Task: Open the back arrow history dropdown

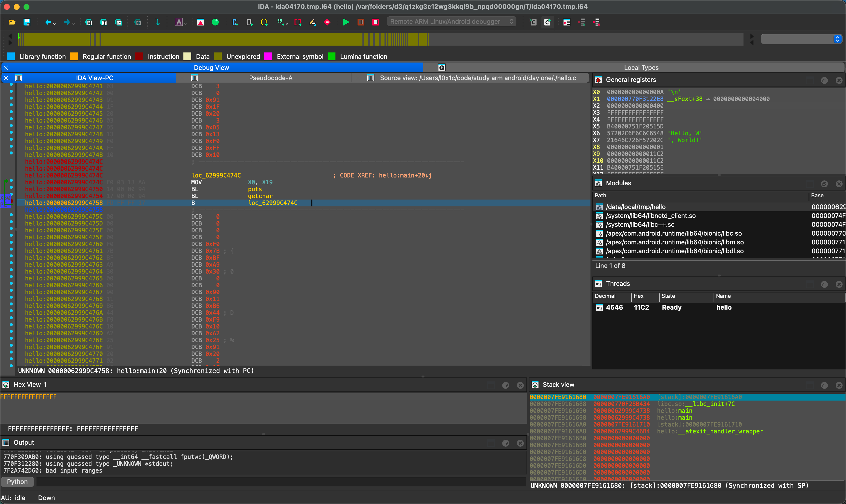Action: 55,24
